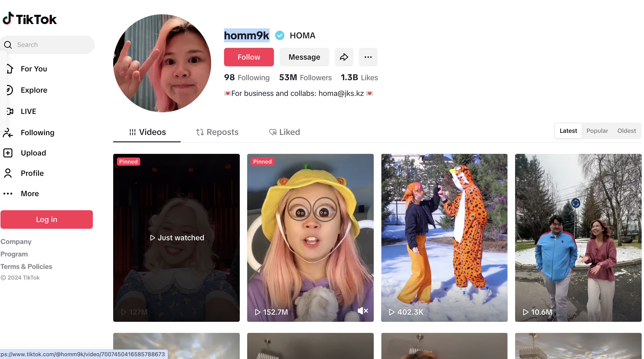Open the Explore page
This screenshot has height=359, width=644.
pos(34,90)
